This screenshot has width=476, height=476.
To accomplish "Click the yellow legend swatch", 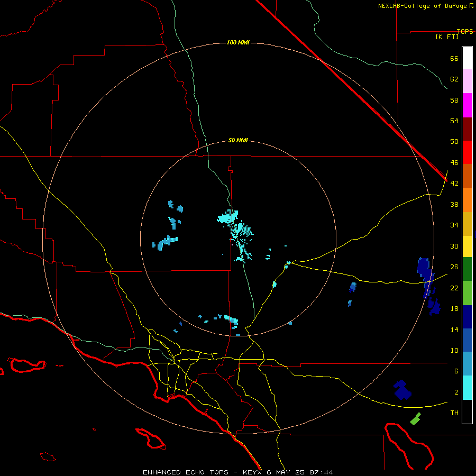I will tap(467, 246).
